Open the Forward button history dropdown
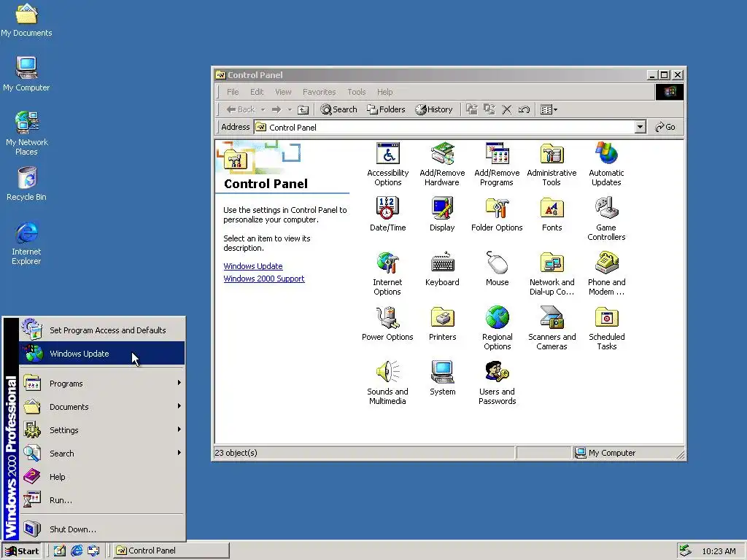 pos(290,109)
